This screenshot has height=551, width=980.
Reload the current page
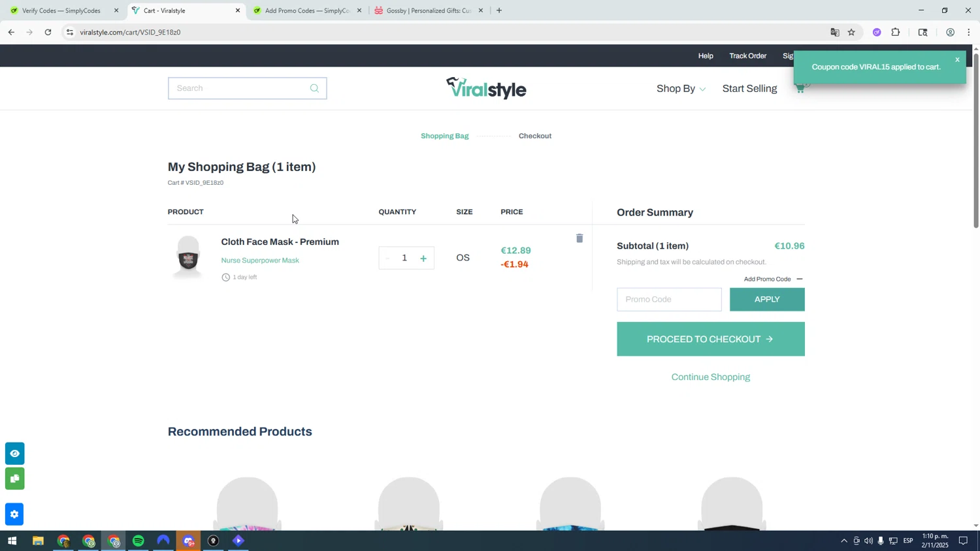pos(48,32)
